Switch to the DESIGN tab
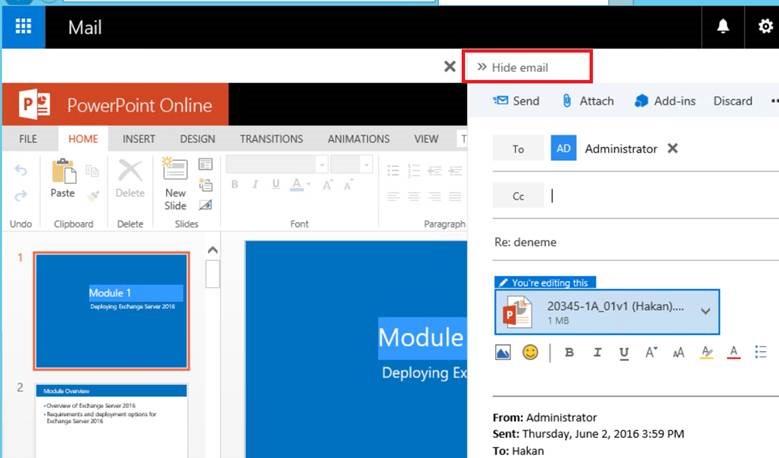779x458 pixels. [x=197, y=139]
